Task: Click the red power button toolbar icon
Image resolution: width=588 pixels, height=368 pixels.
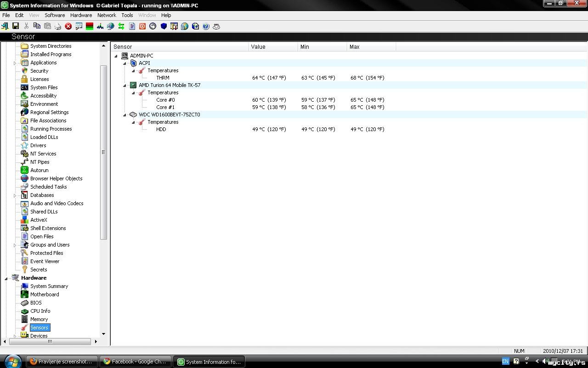Action: point(142,26)
